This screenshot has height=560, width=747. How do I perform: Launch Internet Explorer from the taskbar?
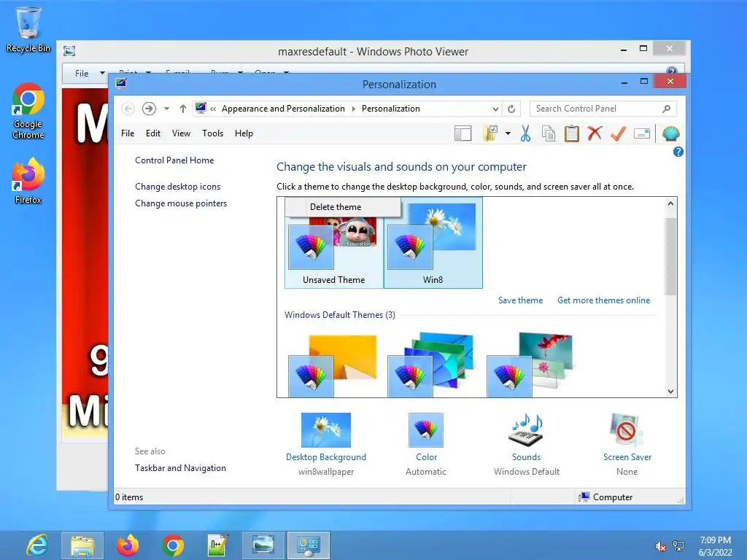point(36,545)
